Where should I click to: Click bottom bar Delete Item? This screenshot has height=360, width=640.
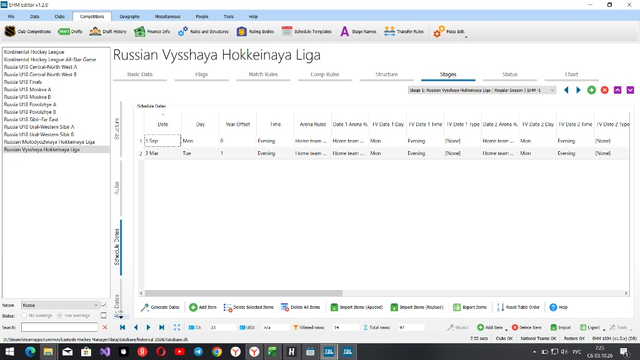tap(527, 327)
